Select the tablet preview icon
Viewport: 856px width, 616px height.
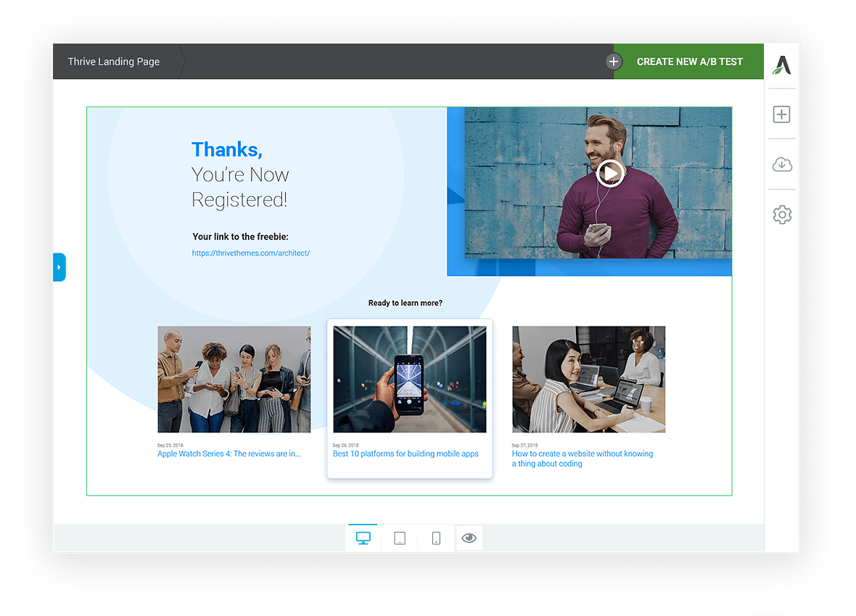tap(399, 537)
